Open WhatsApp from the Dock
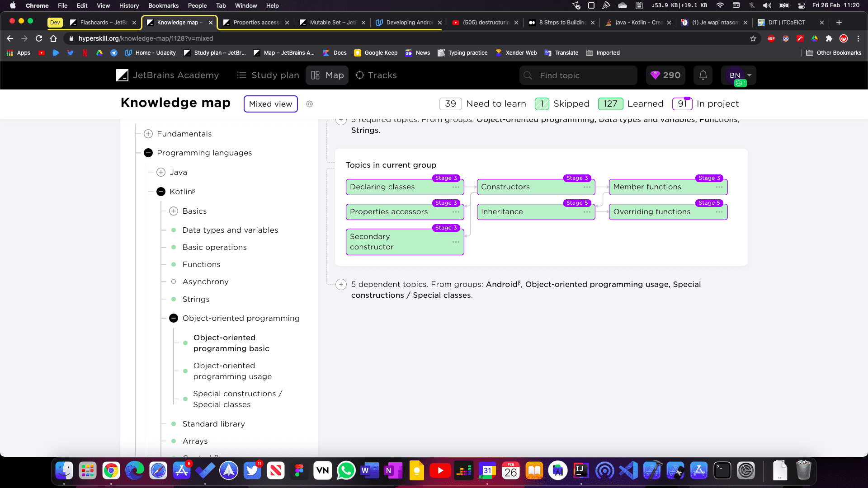The height and width of the screenshot is (488, 868). 346,471
